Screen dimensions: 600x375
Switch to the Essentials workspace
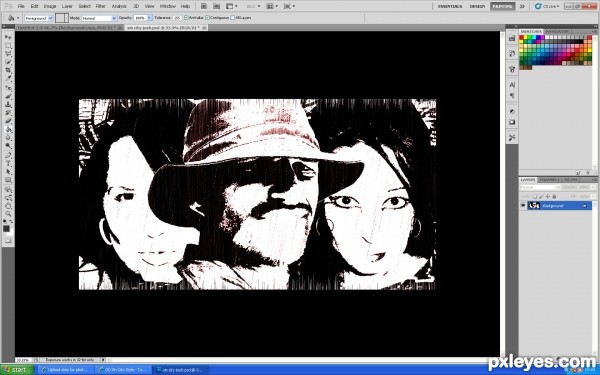[x=450, y=7]
